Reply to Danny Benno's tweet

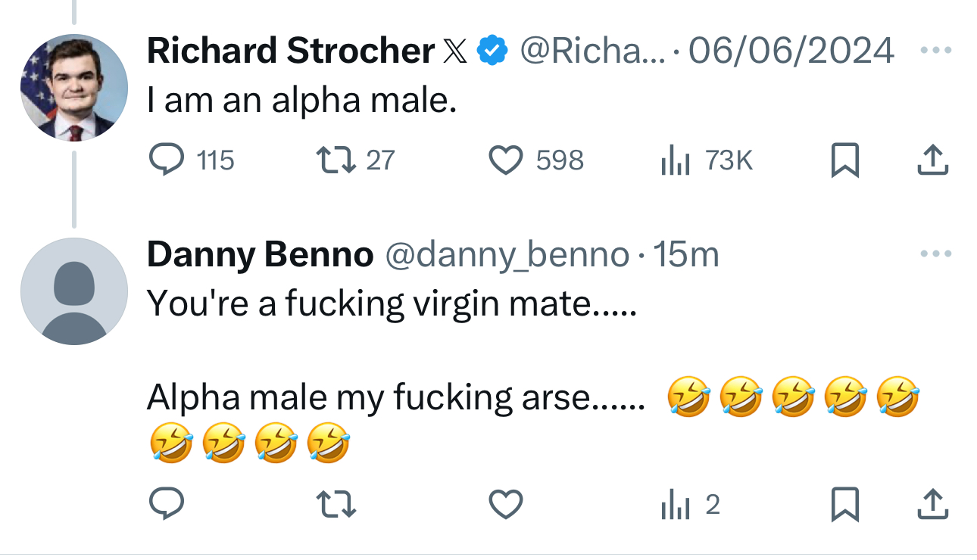click(163, 505)
